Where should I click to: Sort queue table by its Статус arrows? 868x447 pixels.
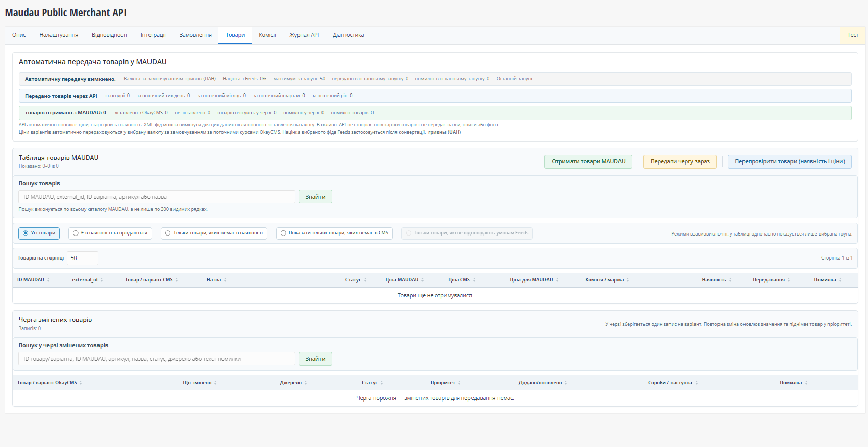382,383
